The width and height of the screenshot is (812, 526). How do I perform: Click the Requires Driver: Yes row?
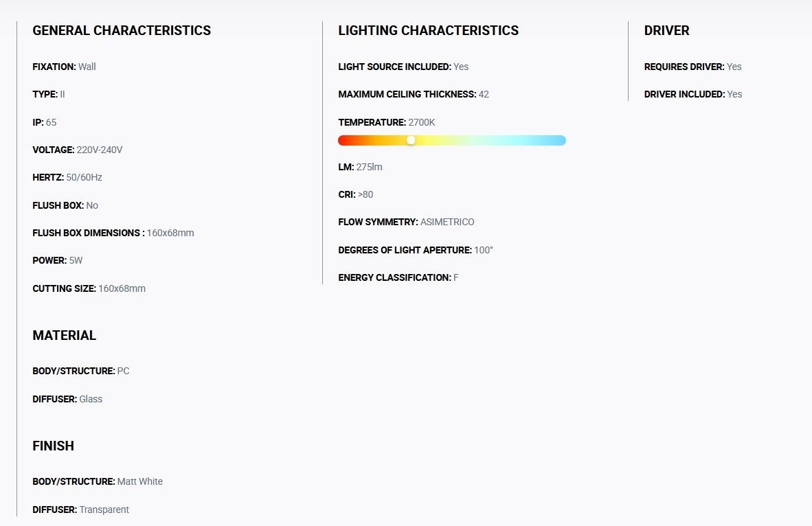pos(693,67)
